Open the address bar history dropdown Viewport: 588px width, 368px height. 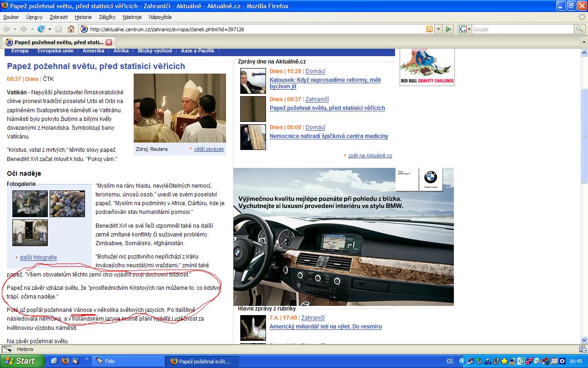[438, 29]
